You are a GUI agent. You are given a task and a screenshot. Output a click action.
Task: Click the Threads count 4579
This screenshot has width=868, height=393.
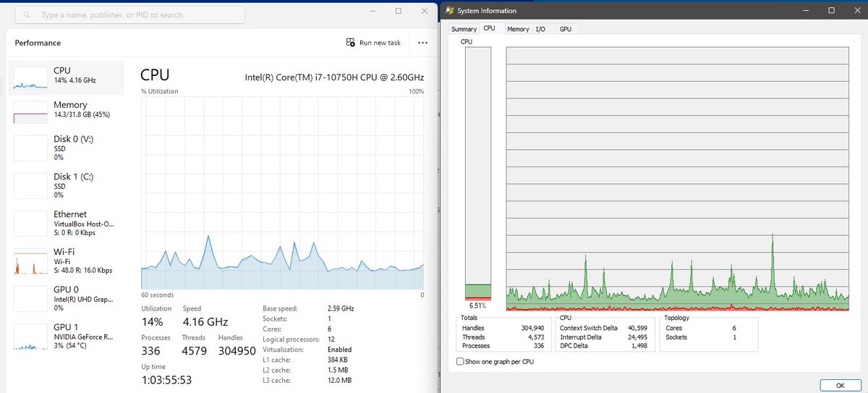196,351
